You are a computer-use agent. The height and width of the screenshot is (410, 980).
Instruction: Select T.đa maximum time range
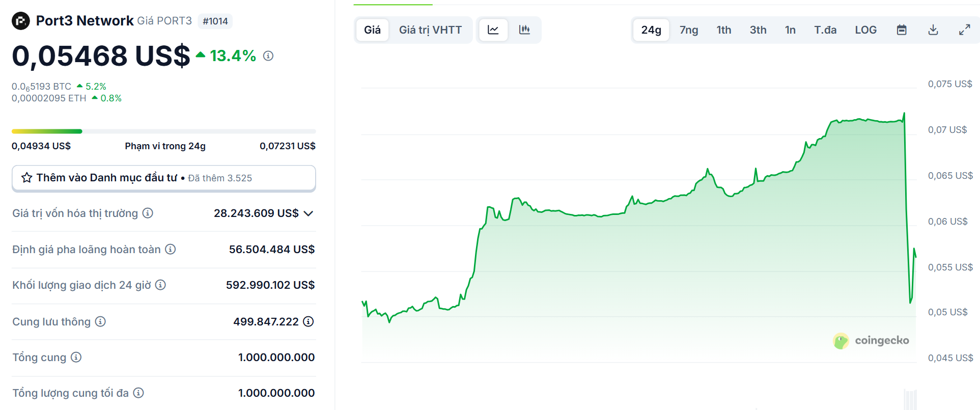pos(825,30)
